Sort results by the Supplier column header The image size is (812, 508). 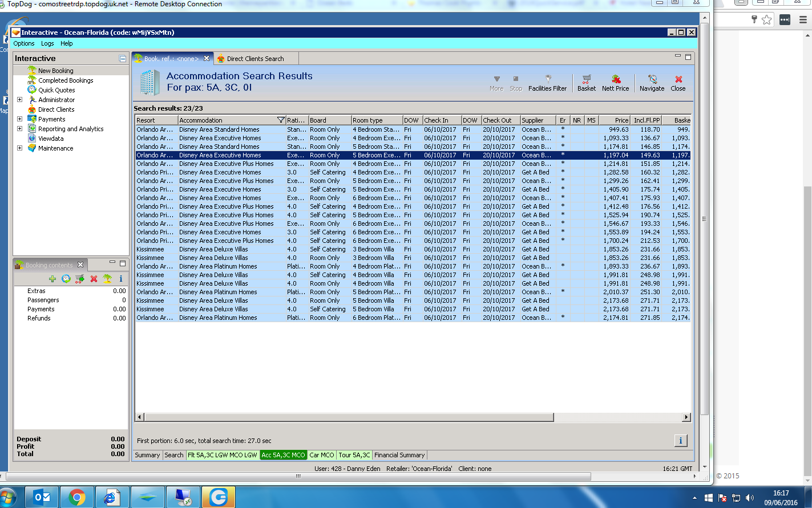point(538,120)
